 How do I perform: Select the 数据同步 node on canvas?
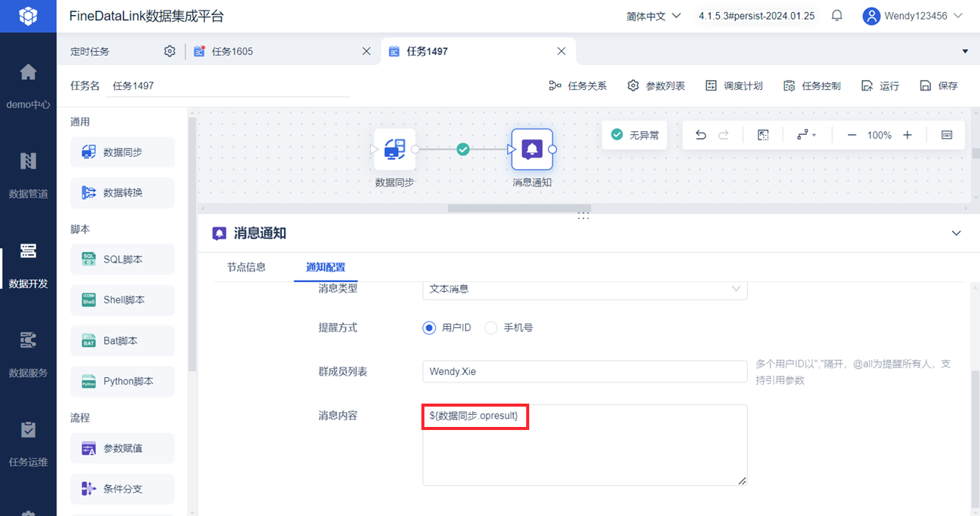click(394, 149)
